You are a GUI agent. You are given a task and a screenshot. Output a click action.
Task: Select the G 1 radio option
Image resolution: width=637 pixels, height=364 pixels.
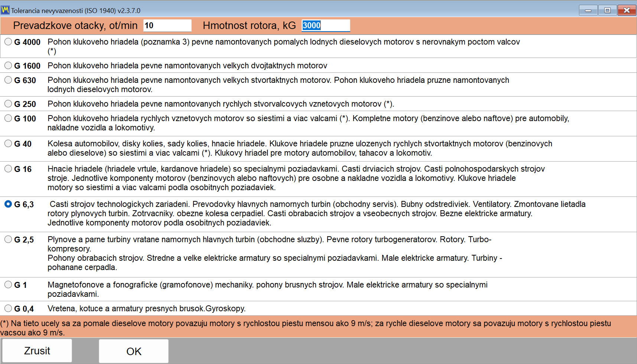[8, 285]
